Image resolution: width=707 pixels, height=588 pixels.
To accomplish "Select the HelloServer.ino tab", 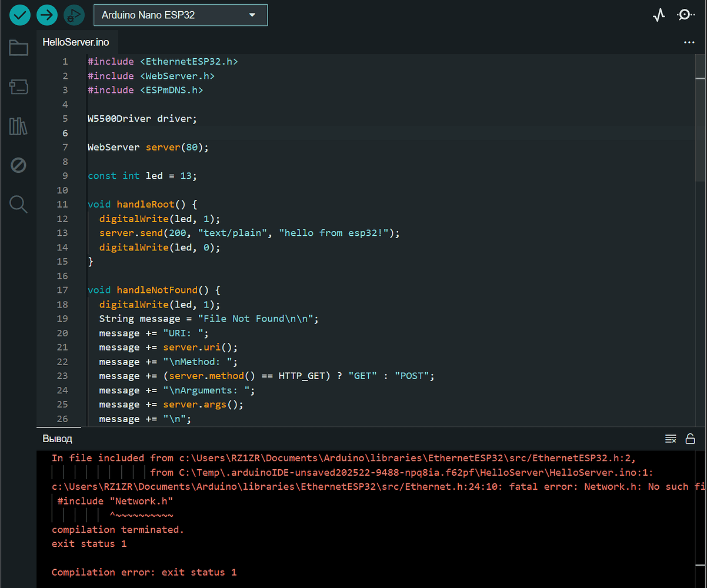I will pyautogui.click(x=76, y=42).
